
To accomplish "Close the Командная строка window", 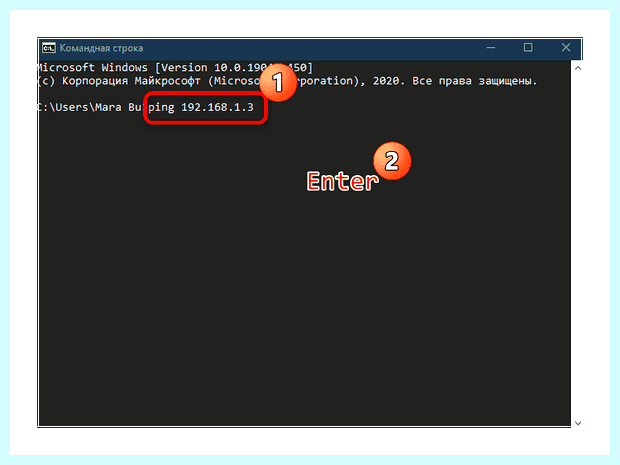I will pyautogui.click(x=565, y=48).
